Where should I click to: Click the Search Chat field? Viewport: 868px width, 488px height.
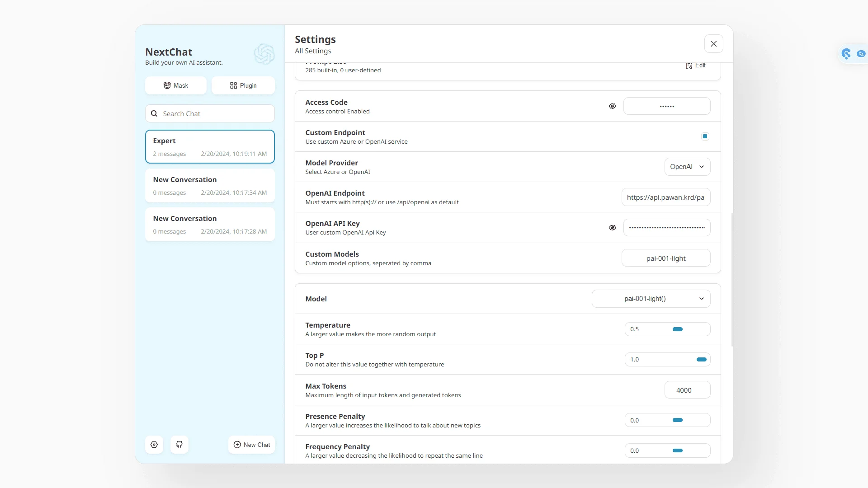(x=210, y=113)
